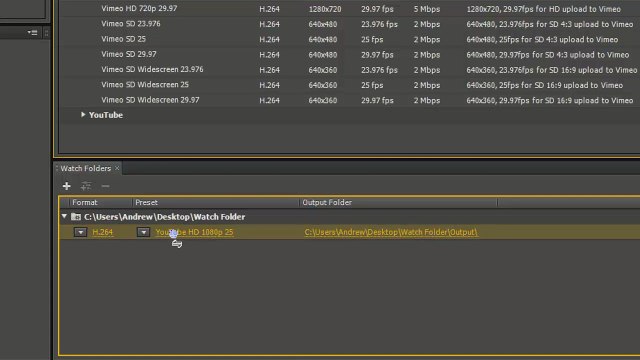Click the 5 Mbps target rate cell

point(427,9)
